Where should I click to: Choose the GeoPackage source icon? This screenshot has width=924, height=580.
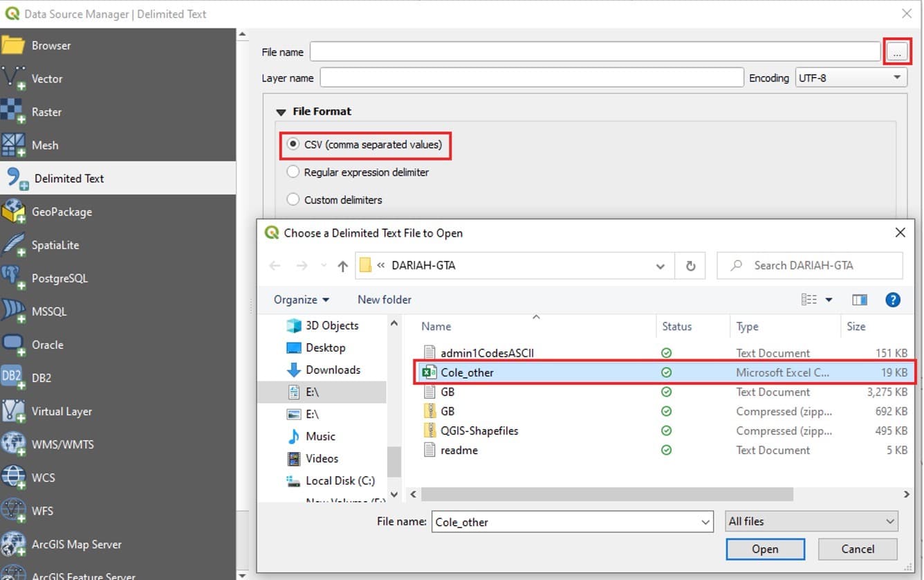point(13,212)
